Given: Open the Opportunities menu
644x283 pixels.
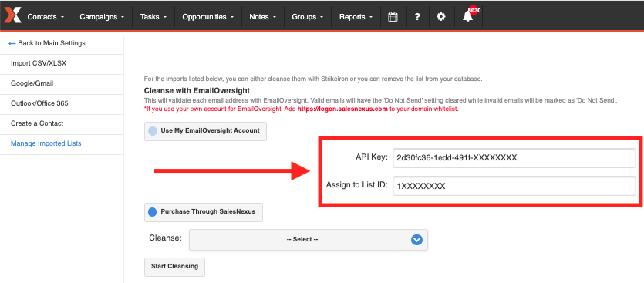Looking at the screenshot, I should coord(207,17).
